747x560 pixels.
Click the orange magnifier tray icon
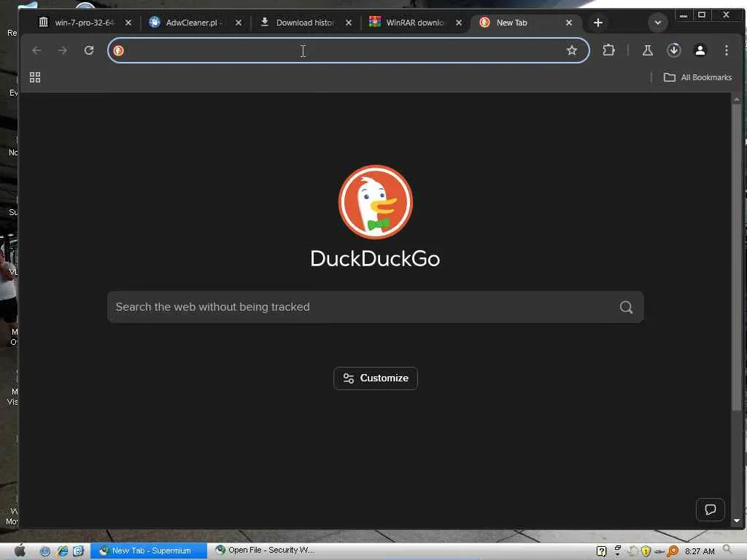pos(672,551)
